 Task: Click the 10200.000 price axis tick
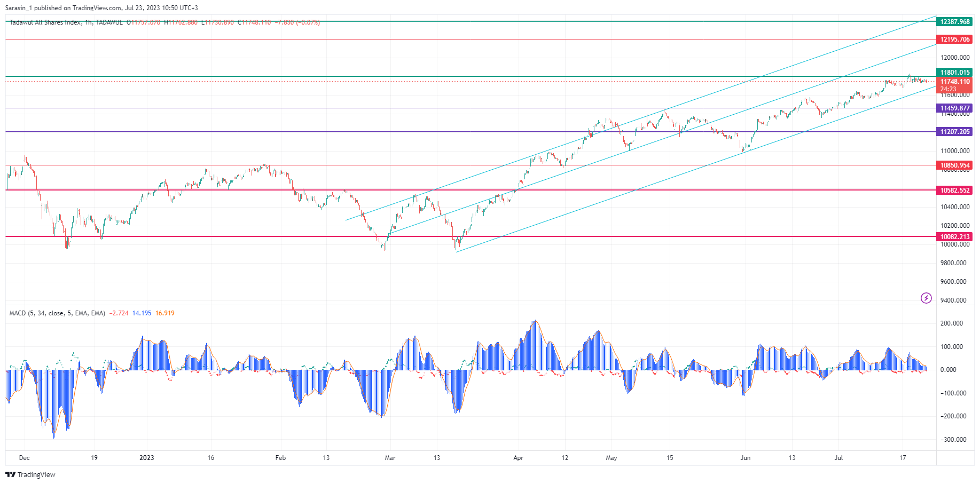tap(955, 226)
